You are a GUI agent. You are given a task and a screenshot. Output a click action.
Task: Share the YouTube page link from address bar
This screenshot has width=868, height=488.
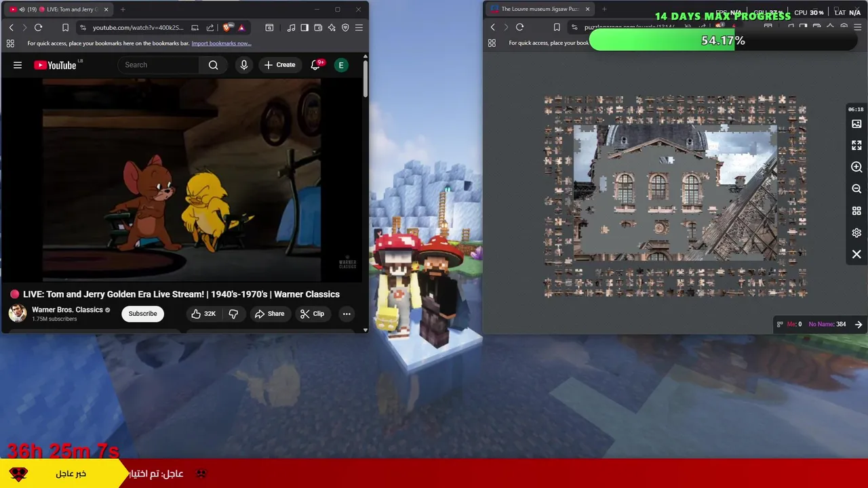(x=210, y=27)
